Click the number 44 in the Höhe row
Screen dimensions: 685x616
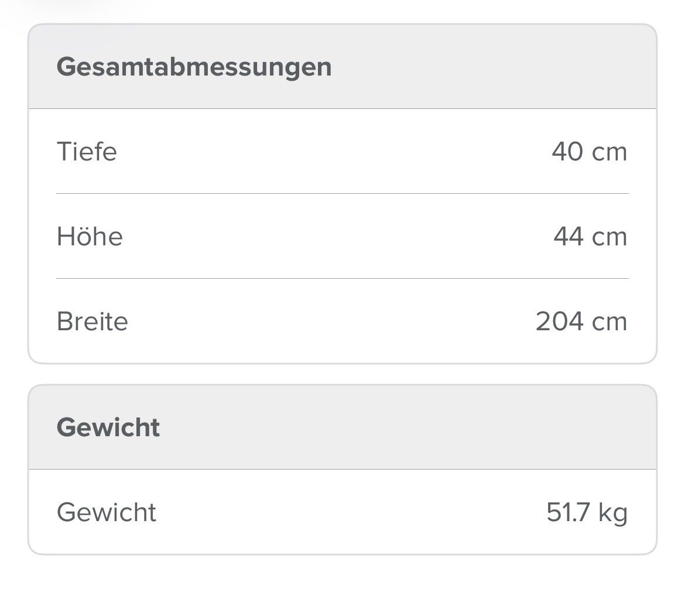568,237
